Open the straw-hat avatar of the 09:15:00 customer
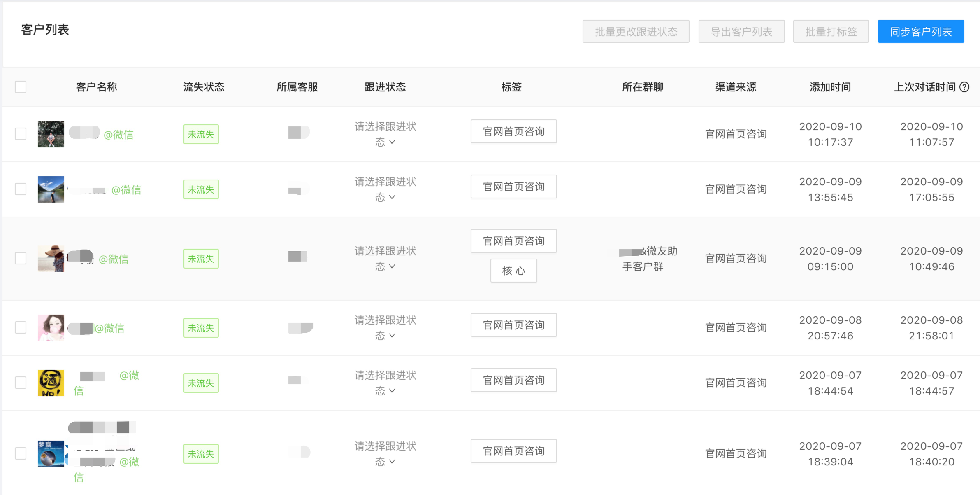 [x=51, y=258]
